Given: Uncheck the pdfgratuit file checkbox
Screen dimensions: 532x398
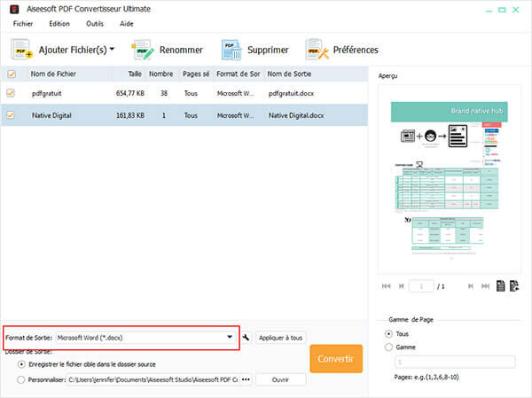Looking at the screenshot, I should click(x=12, y=92).
